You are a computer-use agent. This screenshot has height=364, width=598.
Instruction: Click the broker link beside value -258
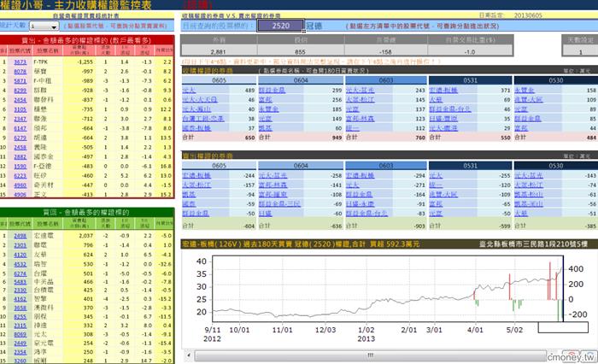pyautogui.click(x=273, y=175)
